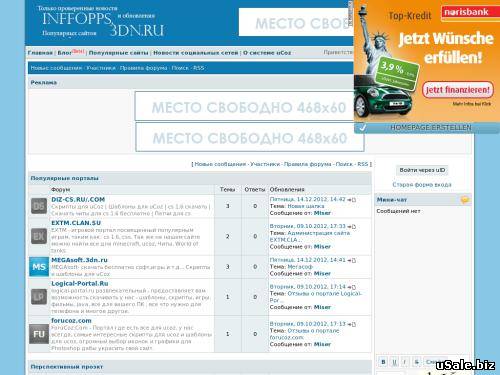Image resolution: width=500 pixels, height=375 pixels.
Task: Click Новые сообщения in the bracketed links
Action: pyautogui.click(x=220, y=164)
